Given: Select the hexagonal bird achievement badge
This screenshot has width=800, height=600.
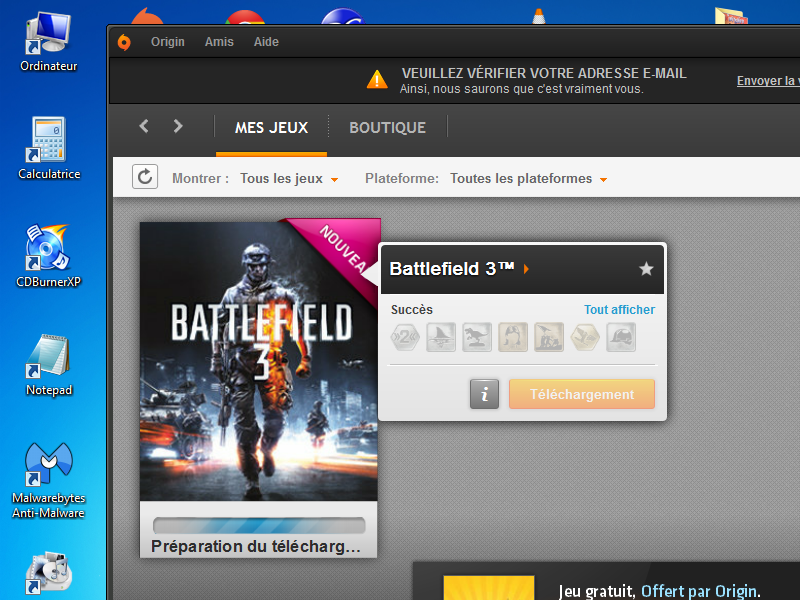Looking at the screenshot, I should tap(585, 337).
